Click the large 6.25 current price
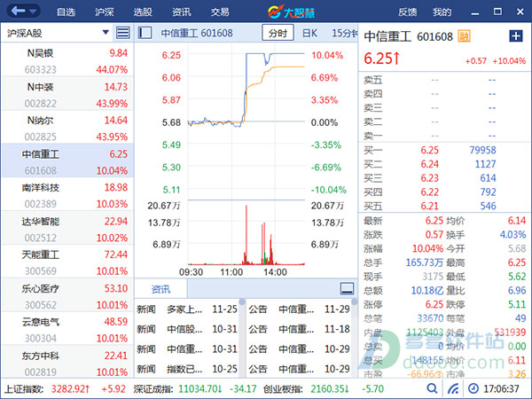 [381, 59]
